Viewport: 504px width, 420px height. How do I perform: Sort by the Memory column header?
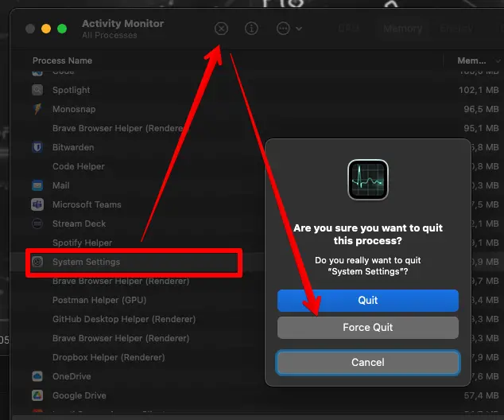[x=471, y=60]
